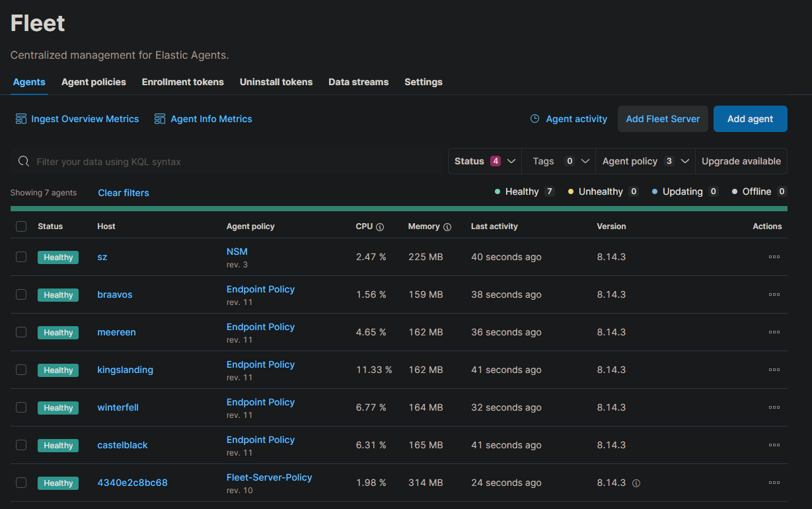Expand the Agent policy filter dropdown

[x=645, y=161]
